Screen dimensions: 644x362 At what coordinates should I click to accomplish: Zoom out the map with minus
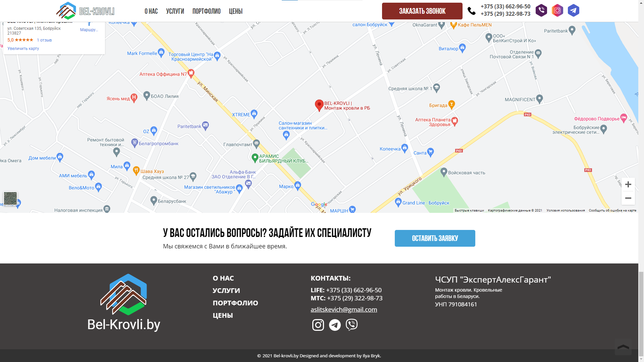[628, 198]
